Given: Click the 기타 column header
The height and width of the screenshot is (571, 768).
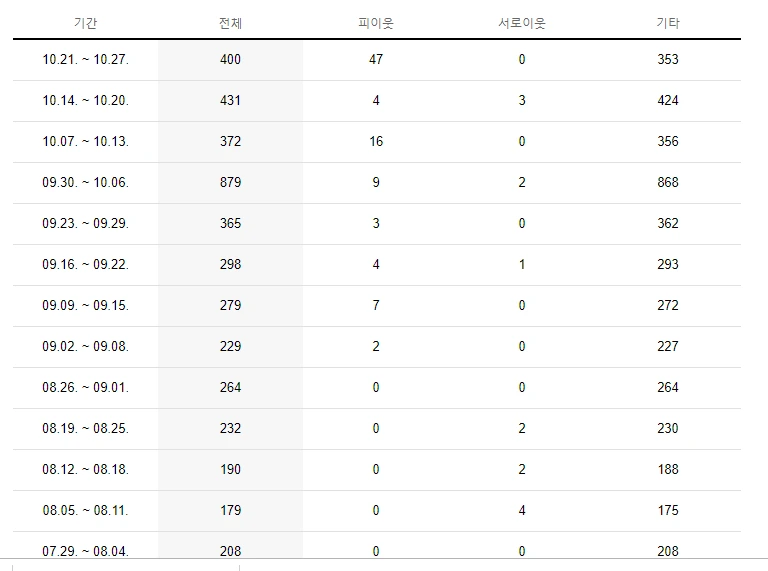Looking at the screenshot, I should point(668,23).
